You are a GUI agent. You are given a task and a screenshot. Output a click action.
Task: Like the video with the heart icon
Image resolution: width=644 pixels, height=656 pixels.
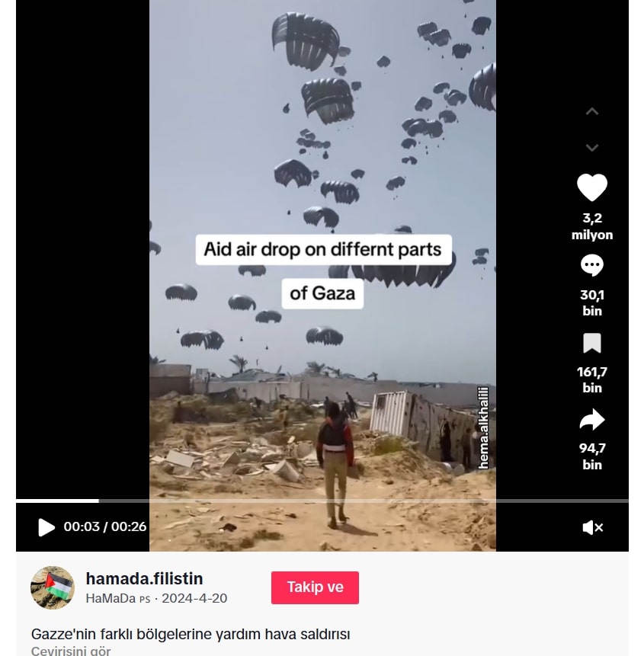point(591,187)
